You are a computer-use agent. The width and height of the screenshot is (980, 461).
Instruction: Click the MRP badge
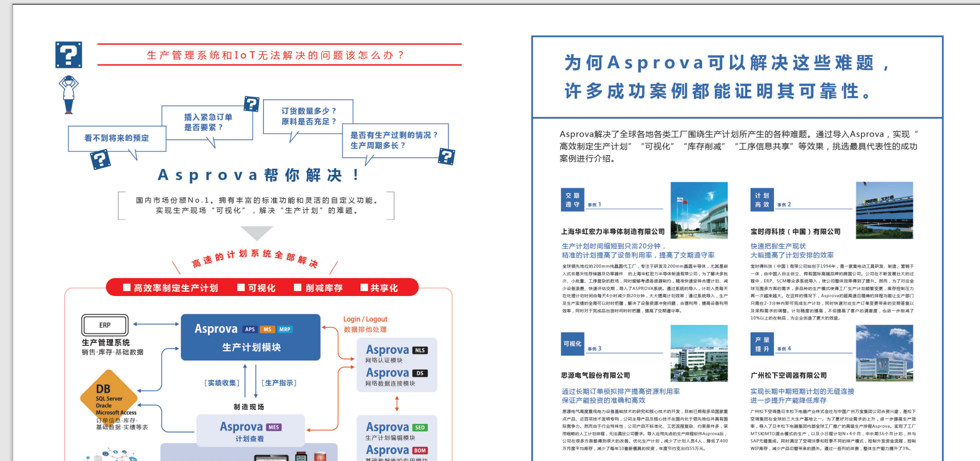click(285, 329)
